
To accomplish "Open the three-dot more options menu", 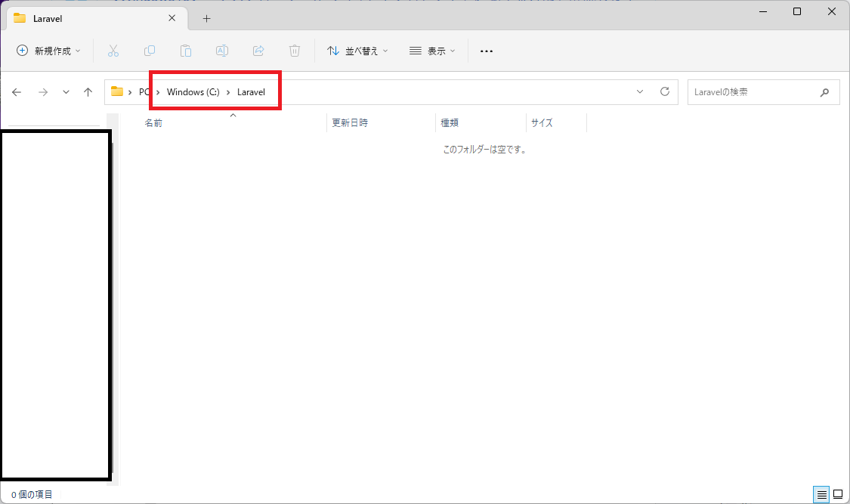I will pos(487,51).
